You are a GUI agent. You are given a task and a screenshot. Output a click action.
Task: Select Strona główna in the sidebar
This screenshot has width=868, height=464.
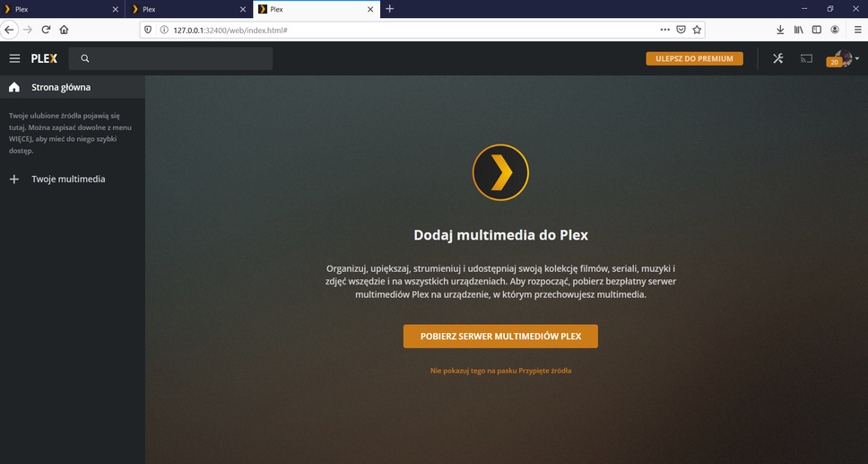[73, 87]
